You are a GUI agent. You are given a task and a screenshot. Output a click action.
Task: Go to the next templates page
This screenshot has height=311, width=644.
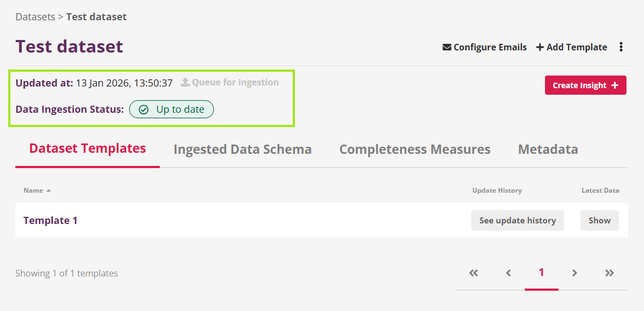point(575,273)
